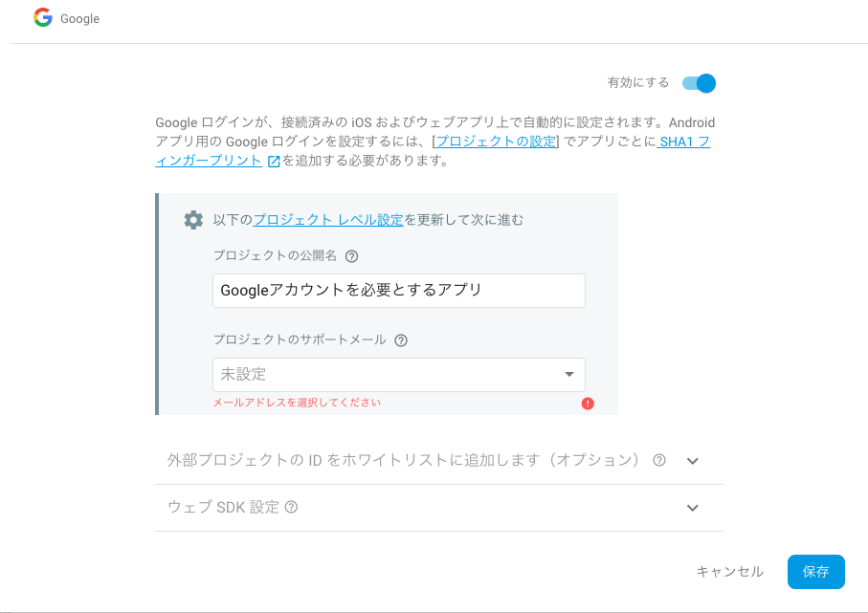Open the SHA1 フィンガープリント link
Screen dimensions: 868x613
683,142
